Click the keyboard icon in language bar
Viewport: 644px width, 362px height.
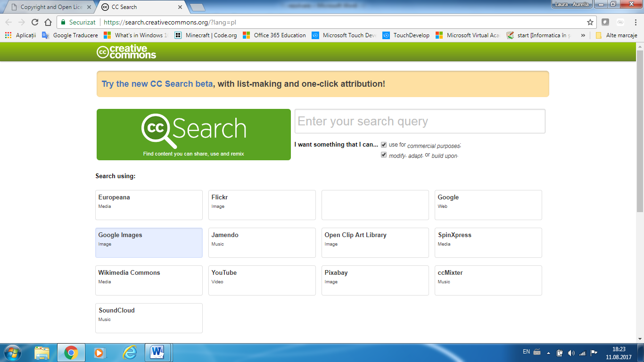click(x=537, y=352)
